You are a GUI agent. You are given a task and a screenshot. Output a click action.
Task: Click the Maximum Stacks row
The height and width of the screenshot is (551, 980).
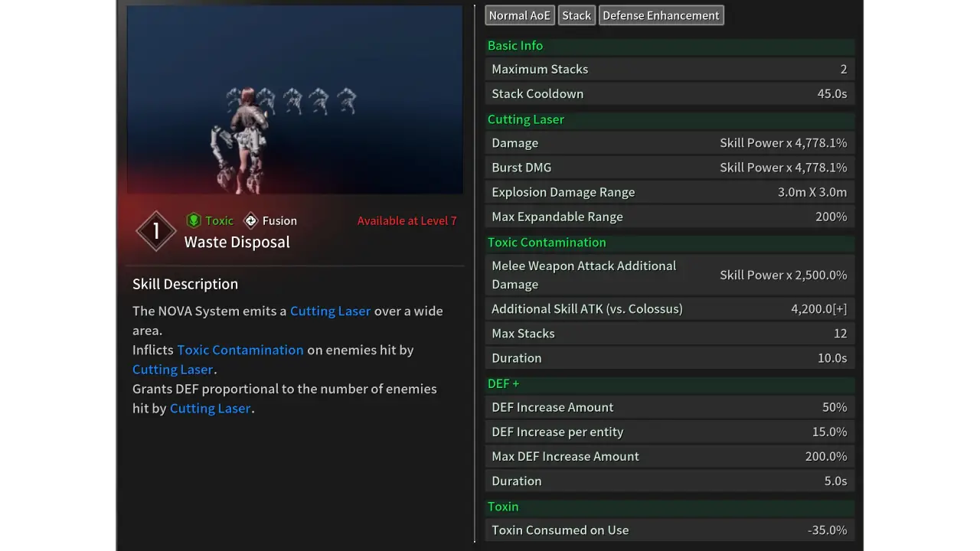point(669,69)
